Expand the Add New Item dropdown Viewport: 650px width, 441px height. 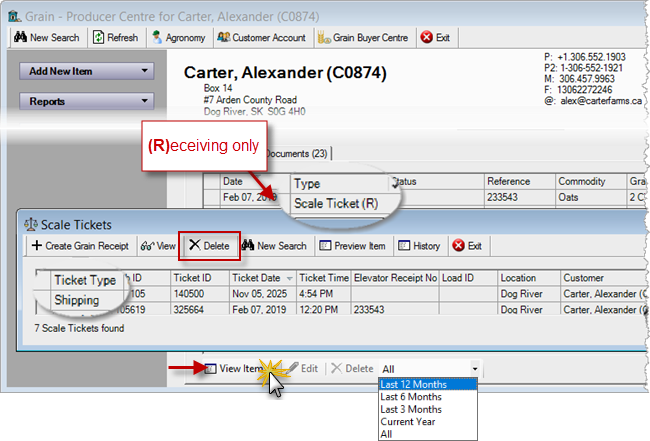pos(87,71)
